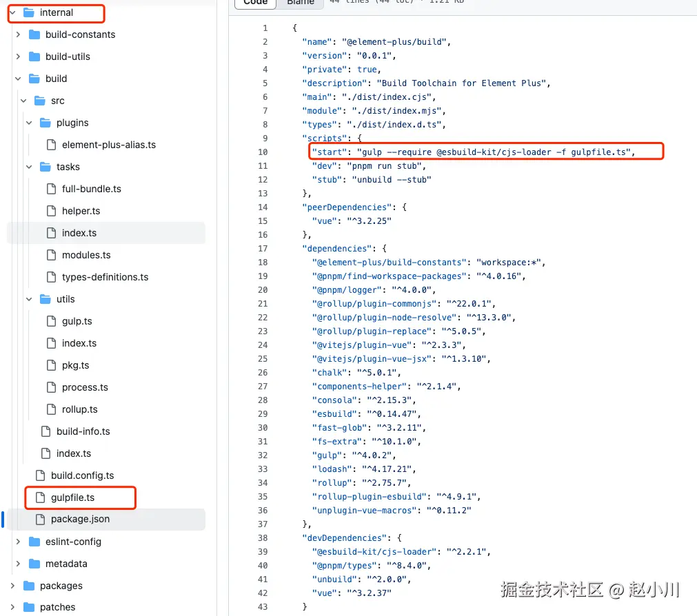Click the file icon beside rollup.ts

pos(52,409)
